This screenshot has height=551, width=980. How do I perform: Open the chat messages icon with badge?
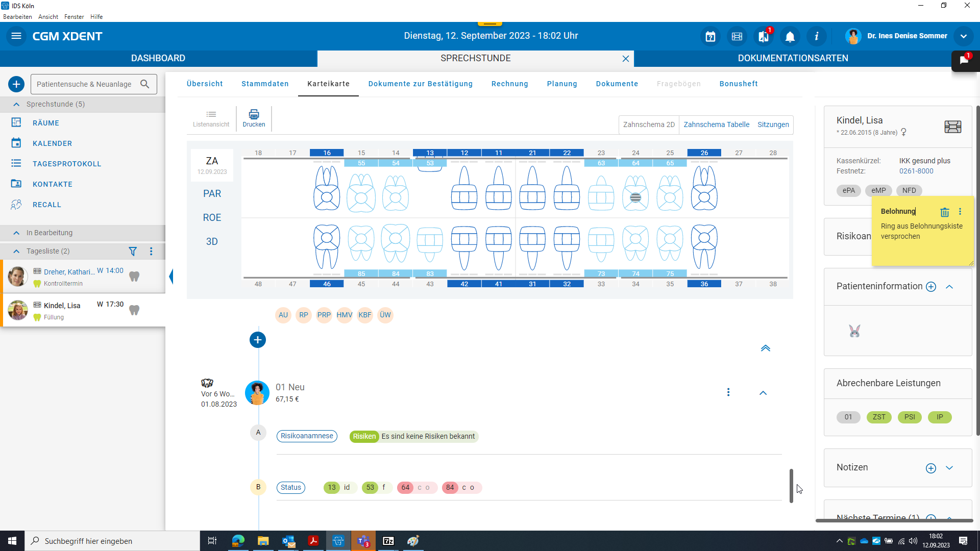[964, 60]
